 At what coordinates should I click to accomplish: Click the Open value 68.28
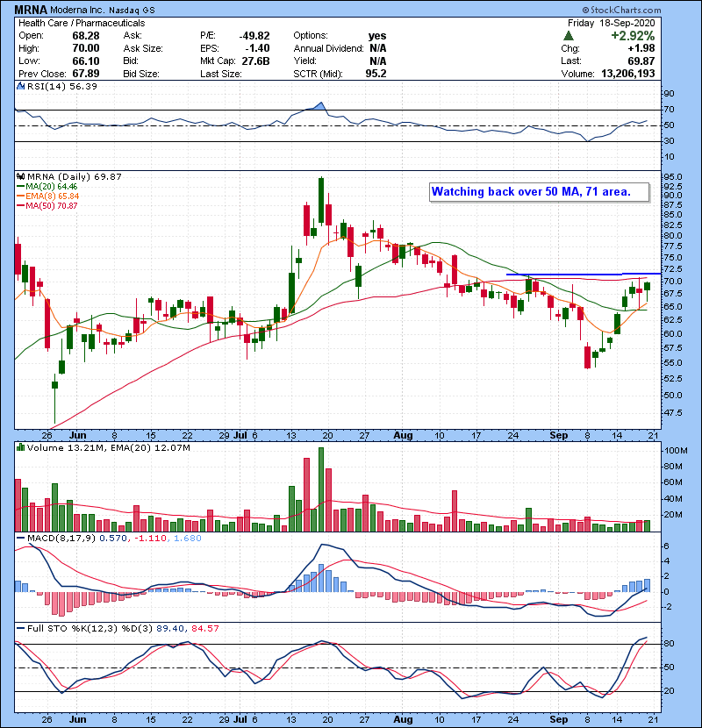click(x=86, y=36)
